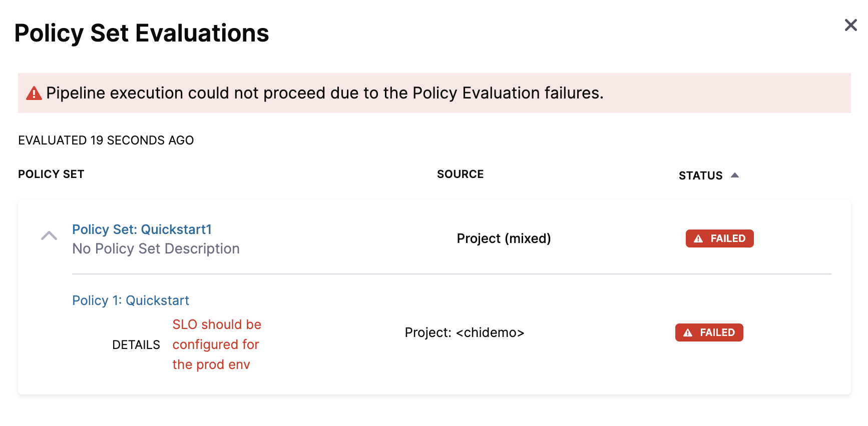This screenshot has height=426, width=868.
Task: Click the pipeline execution failure banner message
Action: point(324,93)
